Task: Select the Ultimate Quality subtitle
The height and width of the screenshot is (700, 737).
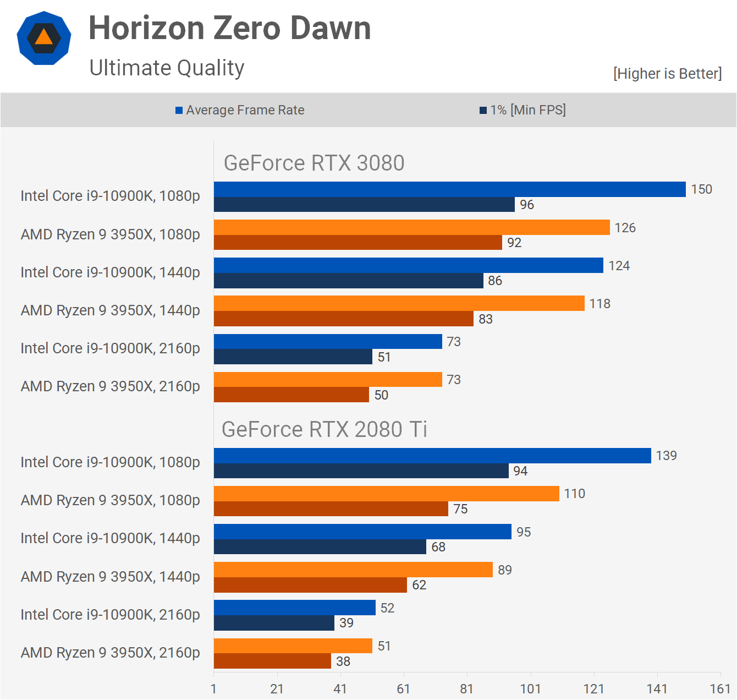Action: [167, 68]
